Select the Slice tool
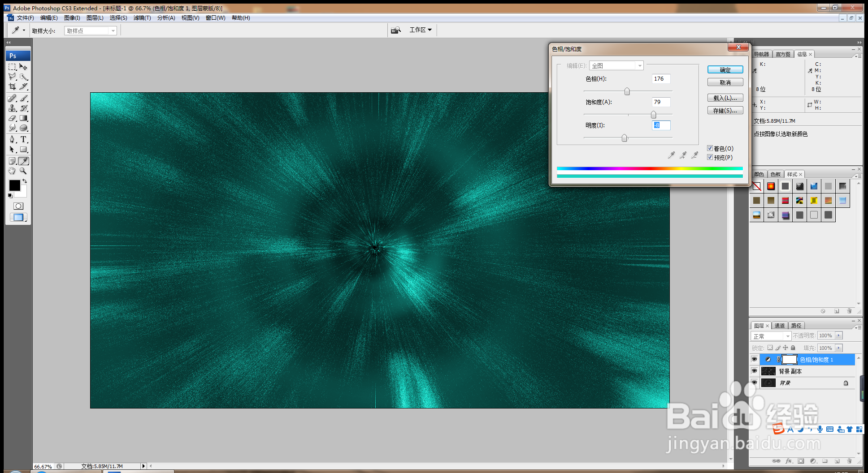Viewport: 868px width, 473px height. [x=24, y=86]
